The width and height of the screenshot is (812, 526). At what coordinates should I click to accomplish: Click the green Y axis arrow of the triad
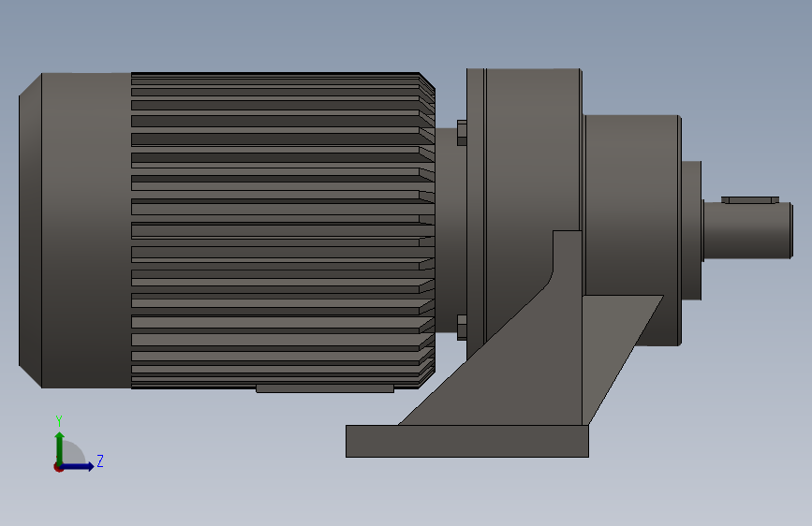tap(60, 447)
